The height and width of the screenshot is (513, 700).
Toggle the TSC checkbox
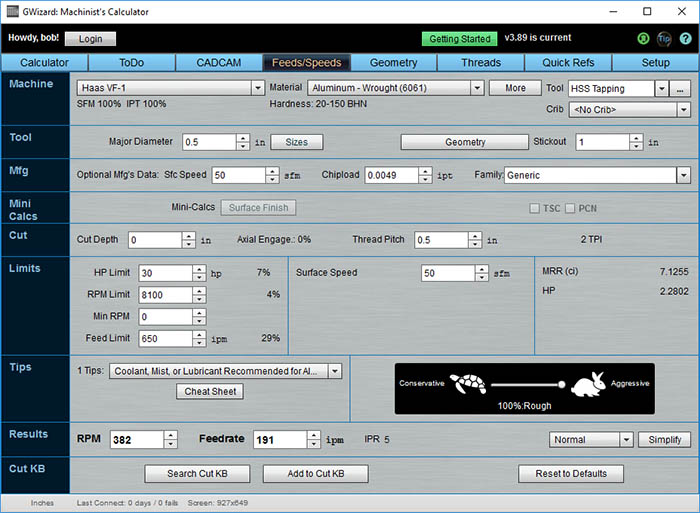(x=534, y=209)
